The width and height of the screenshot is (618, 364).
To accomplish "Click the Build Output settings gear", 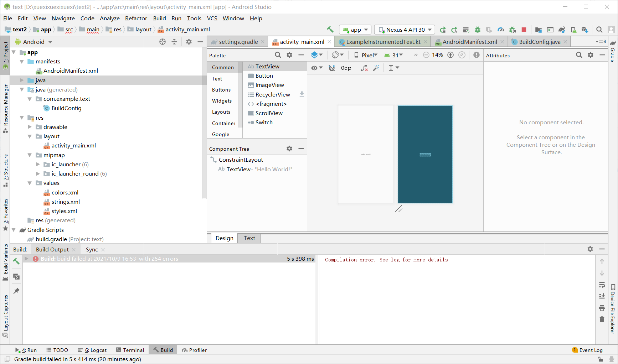I will pyautogui.click(x=590, y=249).
